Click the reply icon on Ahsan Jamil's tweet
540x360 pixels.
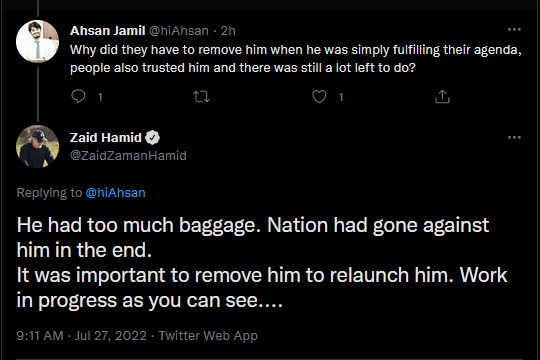[78, 96]
